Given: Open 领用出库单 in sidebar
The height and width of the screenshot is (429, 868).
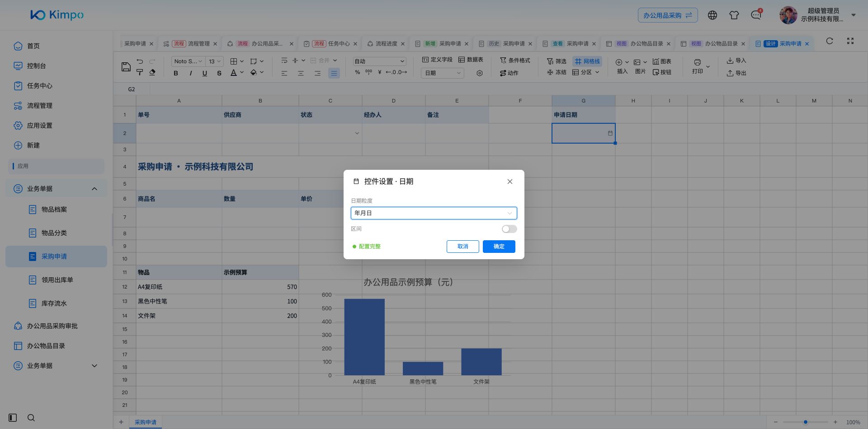Looking at the screenshot, I should click(x=57, y=280).
